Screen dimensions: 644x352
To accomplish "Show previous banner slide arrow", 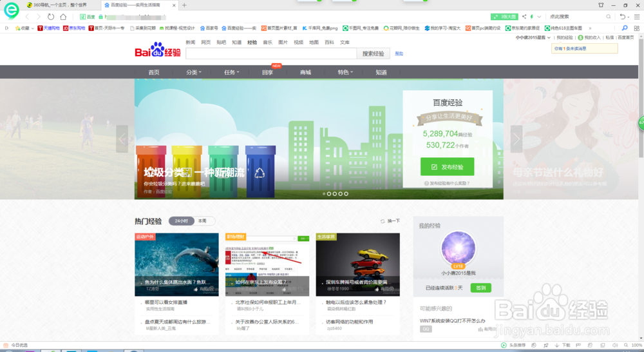I will tap(122, 139).
